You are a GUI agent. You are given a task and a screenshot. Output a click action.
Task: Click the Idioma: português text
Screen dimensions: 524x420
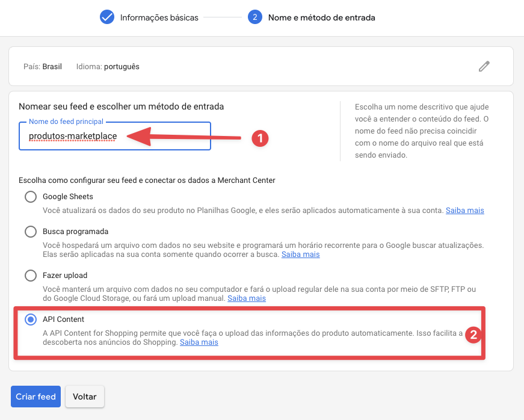point(108,67)
